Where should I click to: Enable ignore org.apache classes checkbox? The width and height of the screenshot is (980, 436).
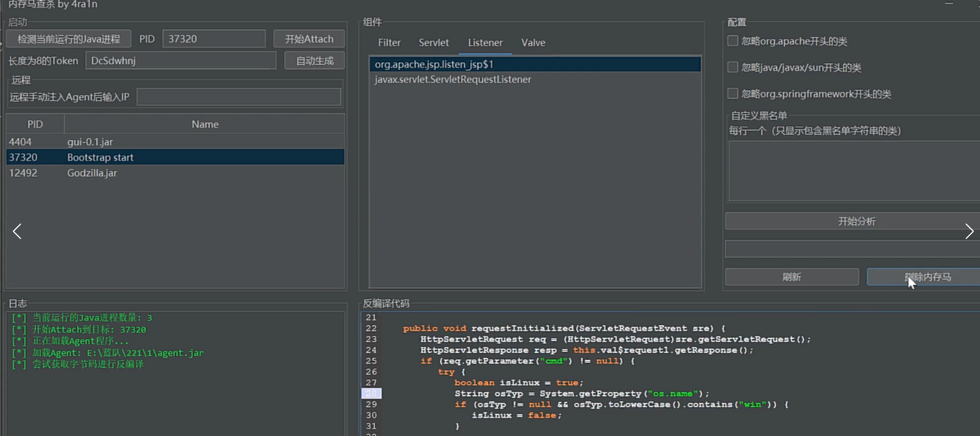732,41
